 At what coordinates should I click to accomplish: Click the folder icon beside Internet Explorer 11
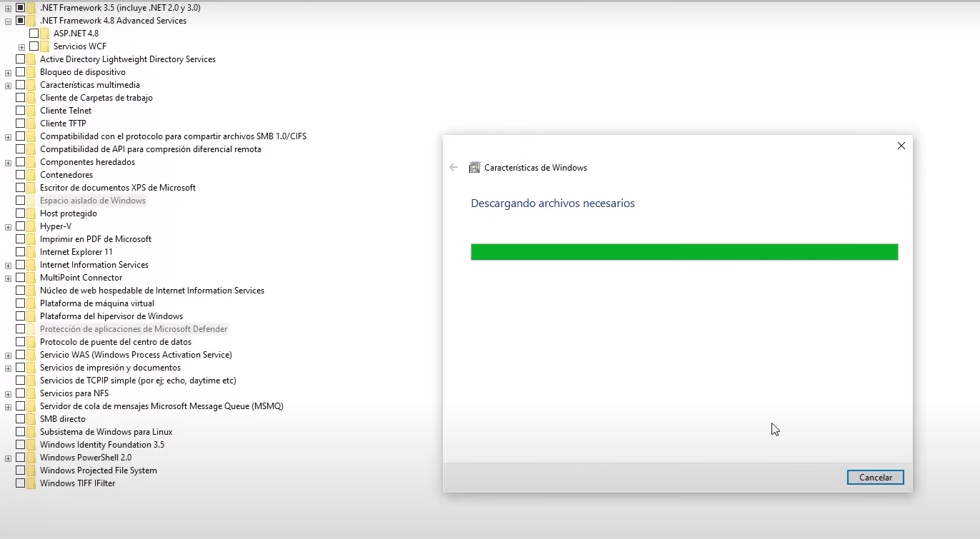[31, 252]
